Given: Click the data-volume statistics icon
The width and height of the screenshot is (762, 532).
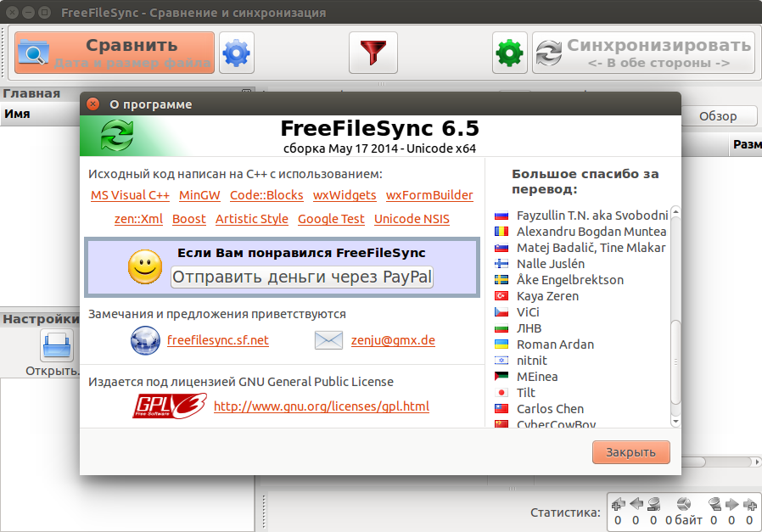Looking at the screenshot, I should click(684, 504).
